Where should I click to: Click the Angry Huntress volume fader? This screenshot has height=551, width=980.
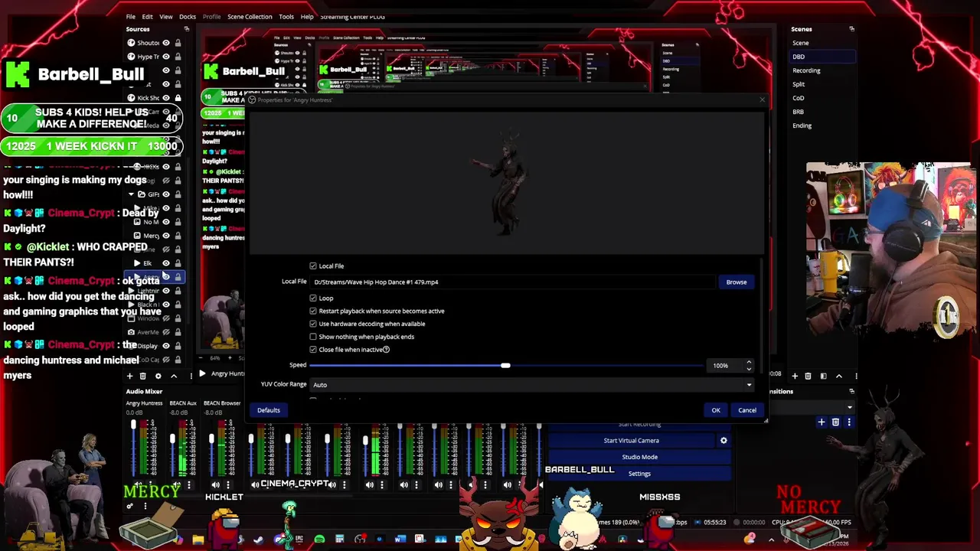(x=133, y=425)
